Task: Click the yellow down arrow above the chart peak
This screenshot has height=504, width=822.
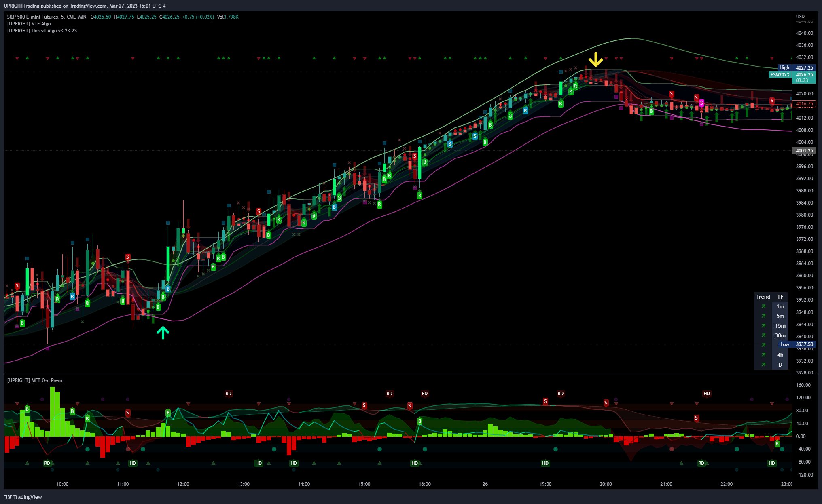Action: click(595, 59)
